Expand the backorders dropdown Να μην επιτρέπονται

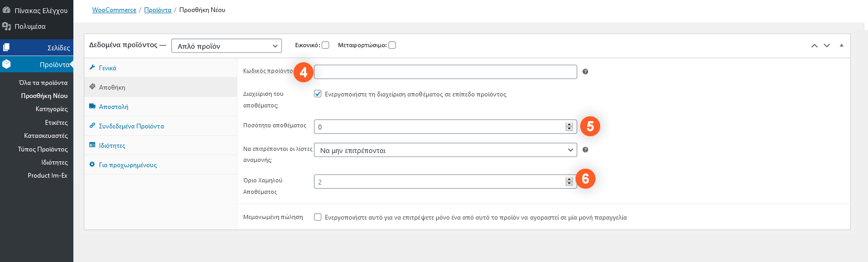[x=445, y=150]
